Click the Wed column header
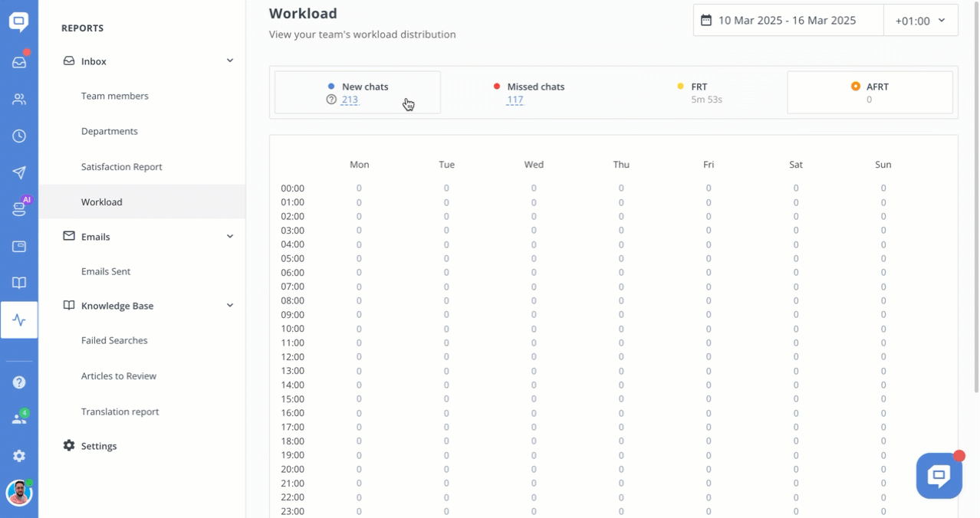This screenshot has width=980, height=518. click(x=534, y=165)
